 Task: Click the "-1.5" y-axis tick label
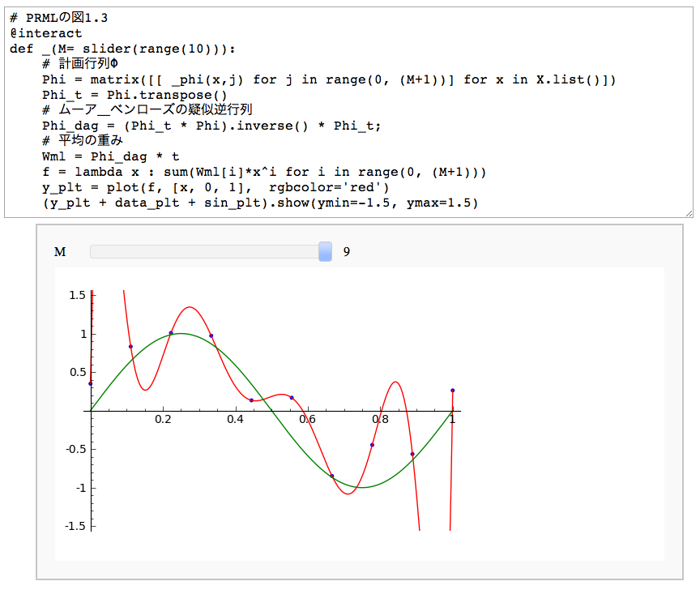(x=76, y=526)
